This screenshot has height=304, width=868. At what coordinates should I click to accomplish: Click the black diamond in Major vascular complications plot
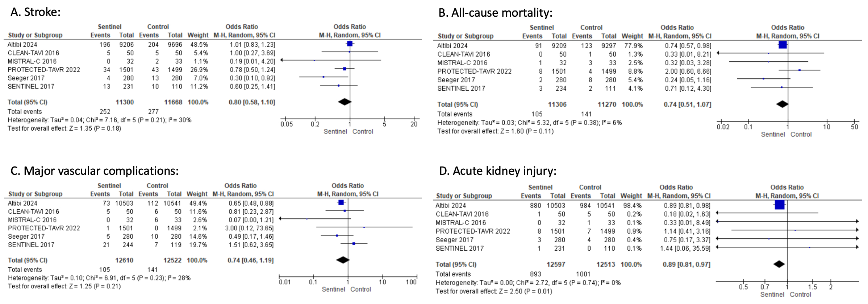343,260
